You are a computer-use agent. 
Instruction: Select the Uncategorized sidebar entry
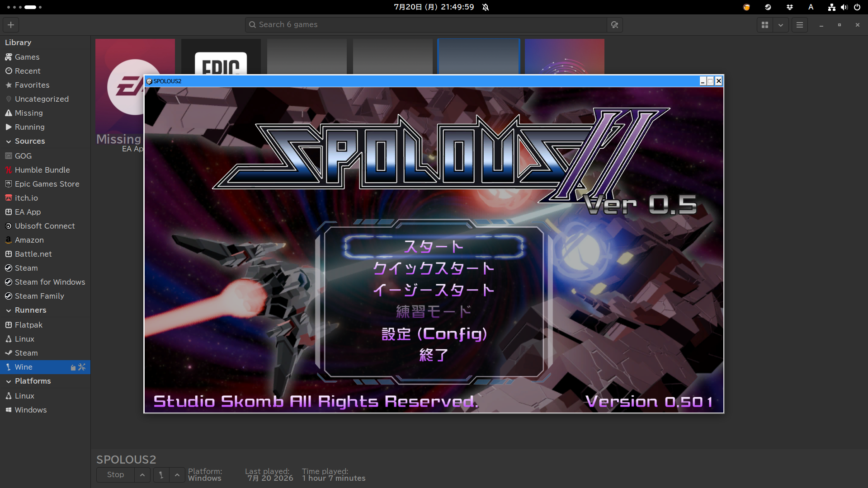pyautogui.click(x=45, y=99)
